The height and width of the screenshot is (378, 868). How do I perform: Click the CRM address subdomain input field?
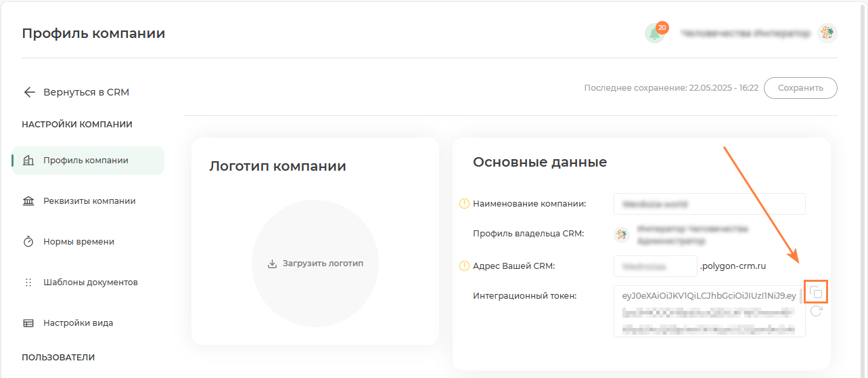[x=655, y=266]
